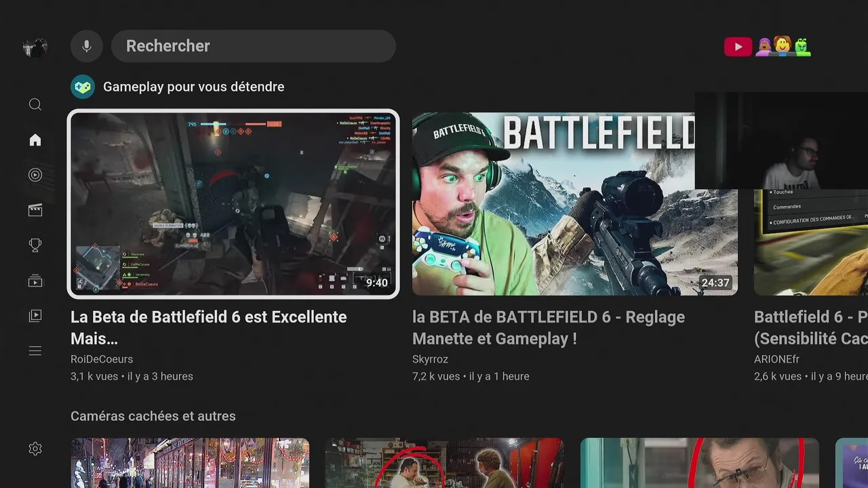Open Movies via the clapperboard icon

coord(35,210)
